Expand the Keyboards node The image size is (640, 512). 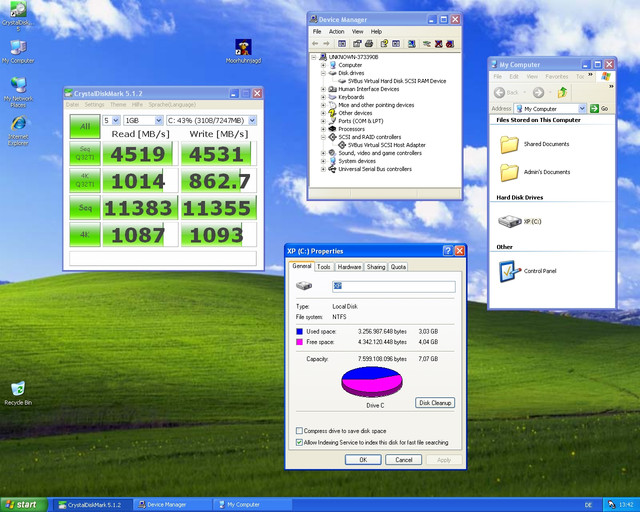coord(323,97)
